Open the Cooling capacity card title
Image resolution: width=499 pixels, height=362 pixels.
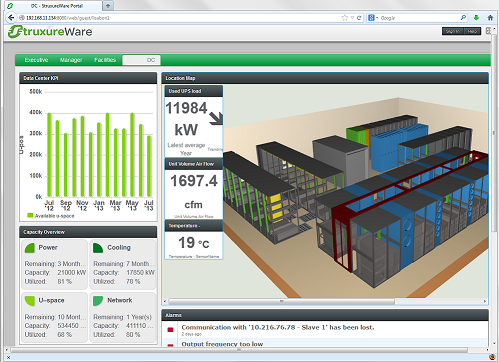coord(119,248)
